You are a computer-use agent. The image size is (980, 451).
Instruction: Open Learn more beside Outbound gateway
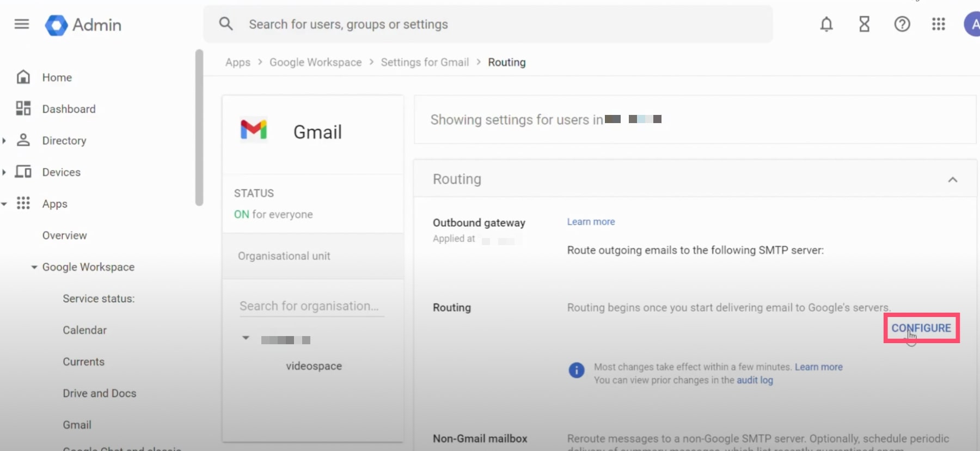591,222
